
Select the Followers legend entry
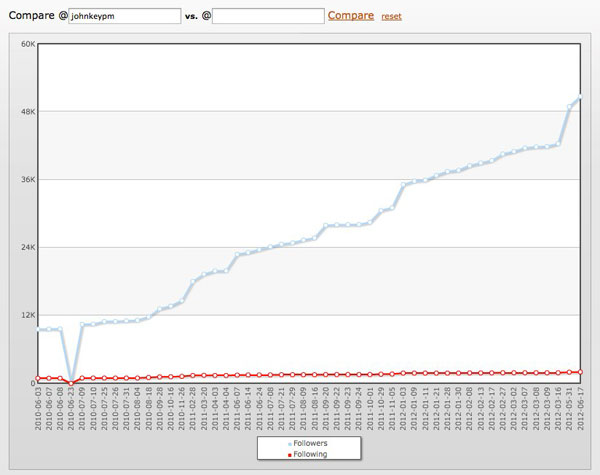coord(308,443)
